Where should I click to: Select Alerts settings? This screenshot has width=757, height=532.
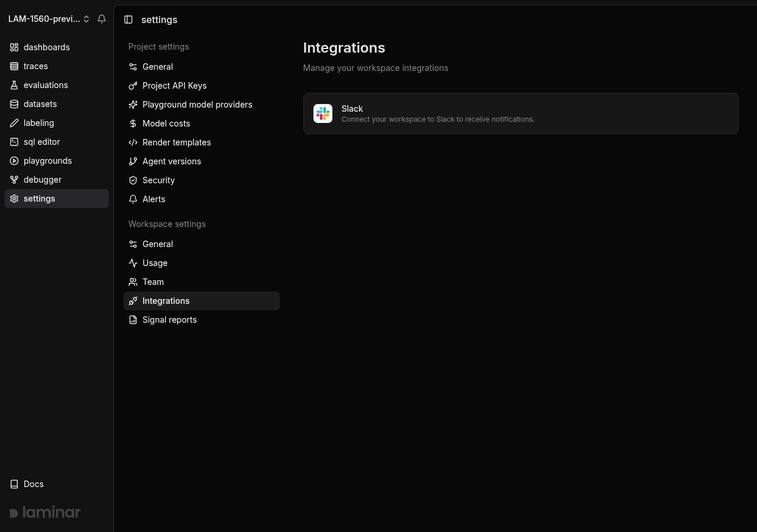202,199
